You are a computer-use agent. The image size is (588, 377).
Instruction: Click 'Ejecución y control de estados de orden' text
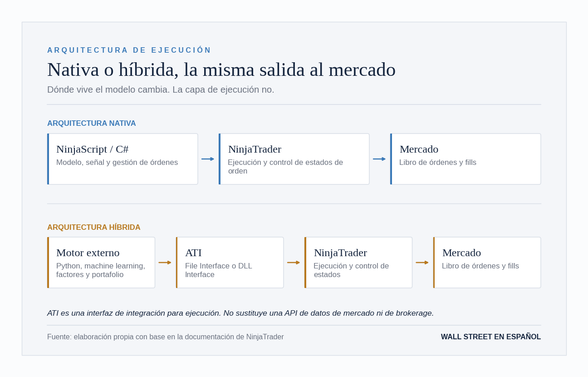pos(285,167)
